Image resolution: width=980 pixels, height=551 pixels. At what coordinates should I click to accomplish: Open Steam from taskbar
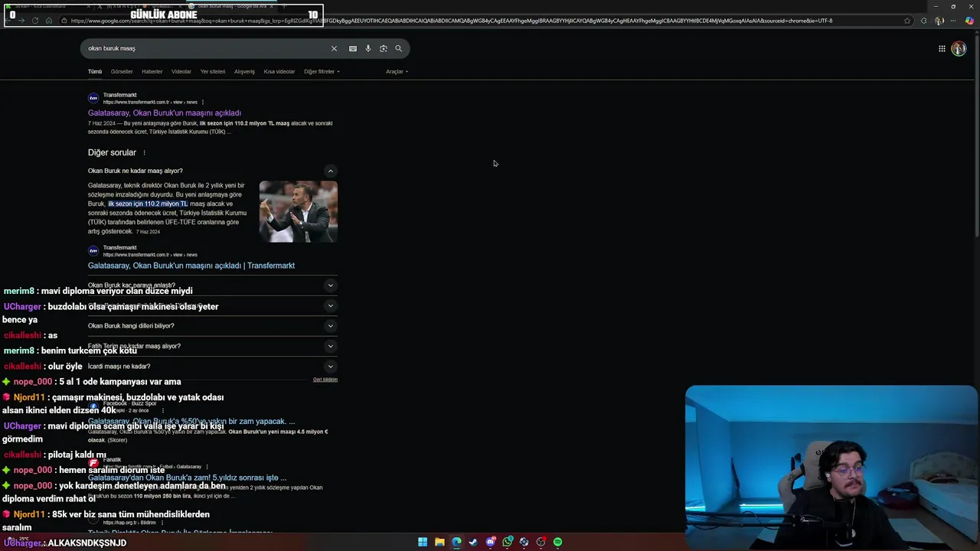click(473, 542)
